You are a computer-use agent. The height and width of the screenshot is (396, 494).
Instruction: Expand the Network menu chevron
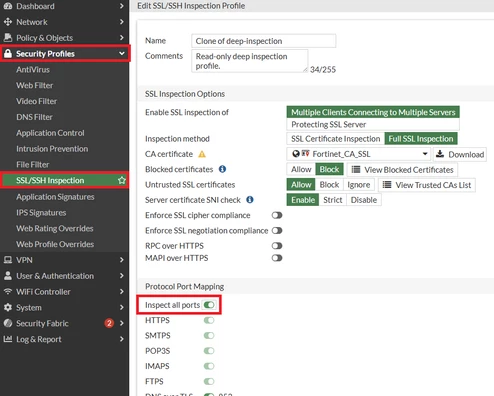(122, 22)
